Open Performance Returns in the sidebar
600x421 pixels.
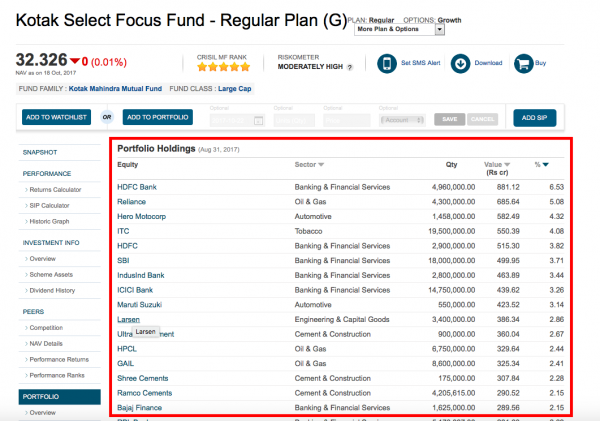[59, 359]
